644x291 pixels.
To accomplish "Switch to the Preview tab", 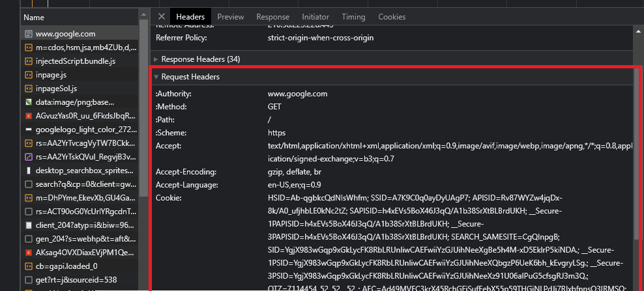I will 230,17.
